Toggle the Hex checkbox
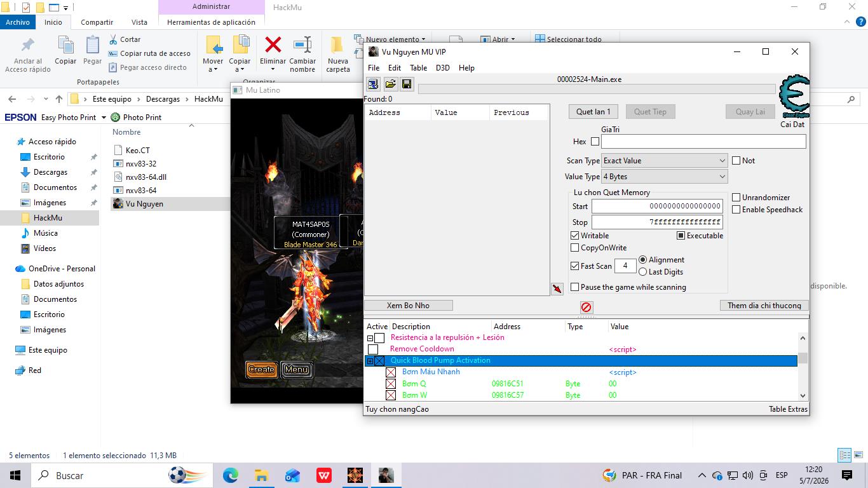 [x=595, y=142]
